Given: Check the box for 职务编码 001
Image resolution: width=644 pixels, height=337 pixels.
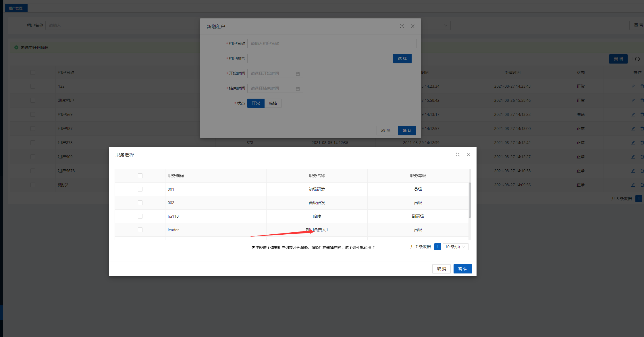Looking at the screenshot, I should [x=140, y=189].
